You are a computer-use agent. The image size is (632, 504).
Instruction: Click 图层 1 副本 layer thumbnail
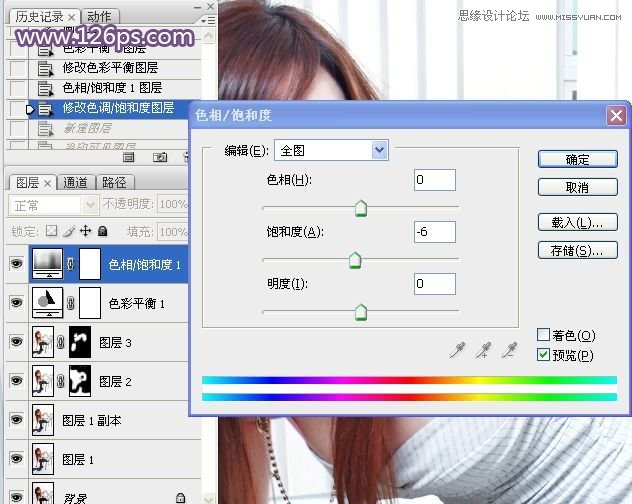pos(43,420)
